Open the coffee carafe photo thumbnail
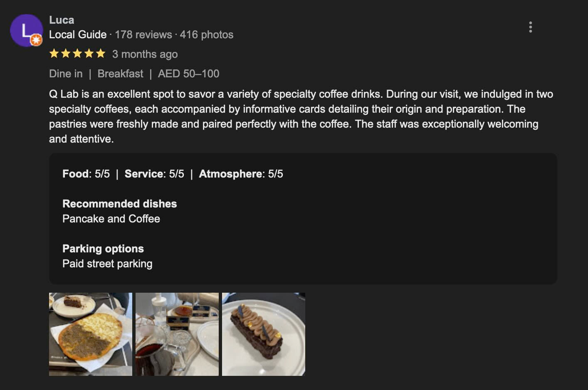The image size is (588, 390). click(x=177, y=334)
